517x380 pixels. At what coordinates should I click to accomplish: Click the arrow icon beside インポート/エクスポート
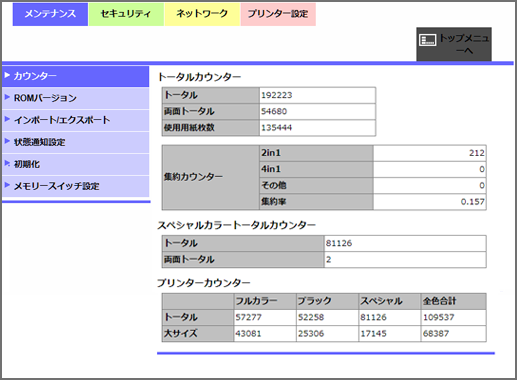tap(7, 119)
